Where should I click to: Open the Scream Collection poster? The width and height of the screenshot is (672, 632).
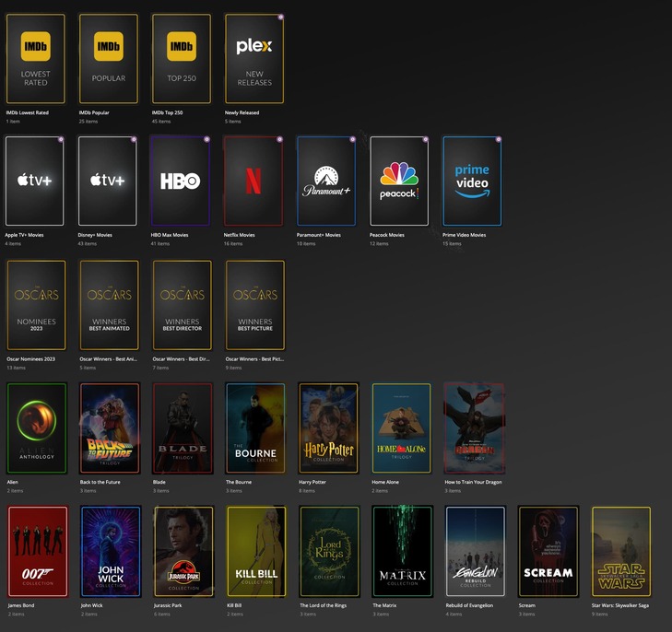(x=548, y=552)
